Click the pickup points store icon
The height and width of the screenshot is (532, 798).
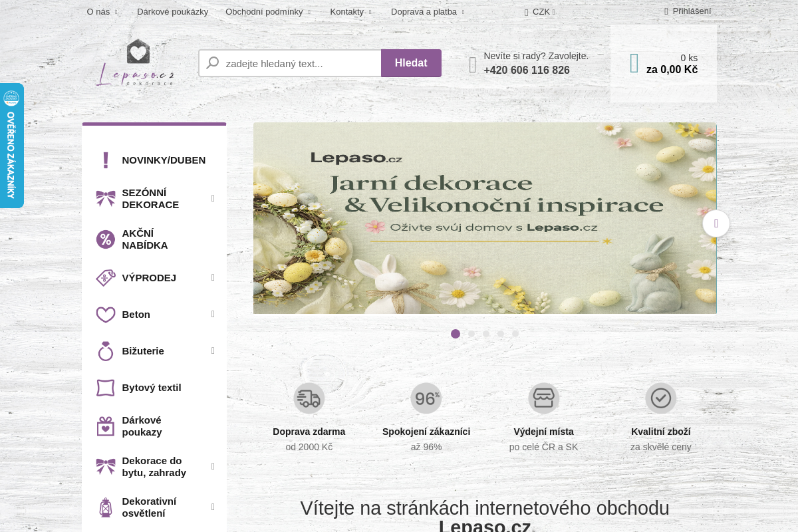(x=544, y=398)
